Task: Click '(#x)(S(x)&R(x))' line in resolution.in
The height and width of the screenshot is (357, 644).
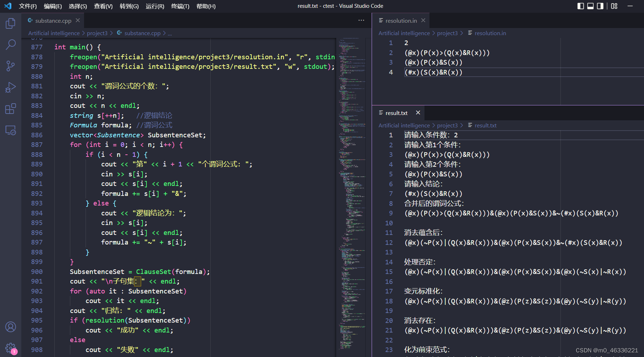Action: point(433,72)
